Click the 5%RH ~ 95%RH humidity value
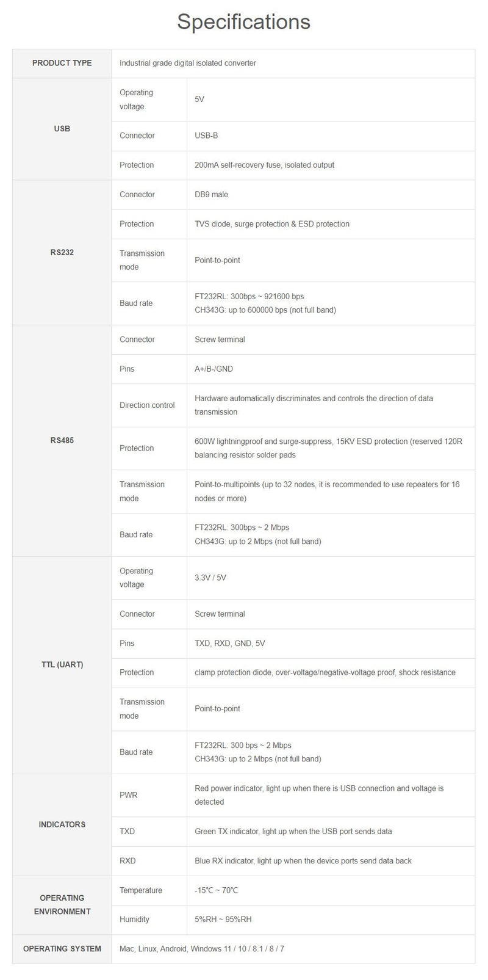The height and width of the screenshot is (980, 488). point(223,920)
